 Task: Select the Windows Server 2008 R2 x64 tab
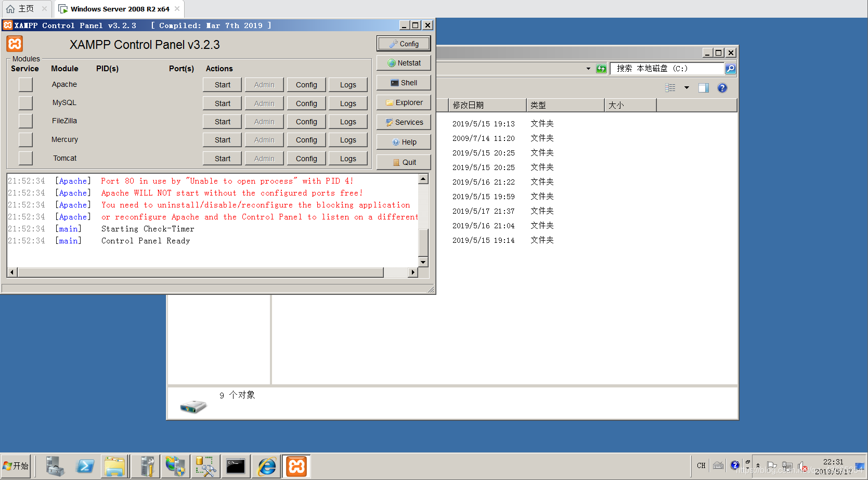tap(119, 9)
